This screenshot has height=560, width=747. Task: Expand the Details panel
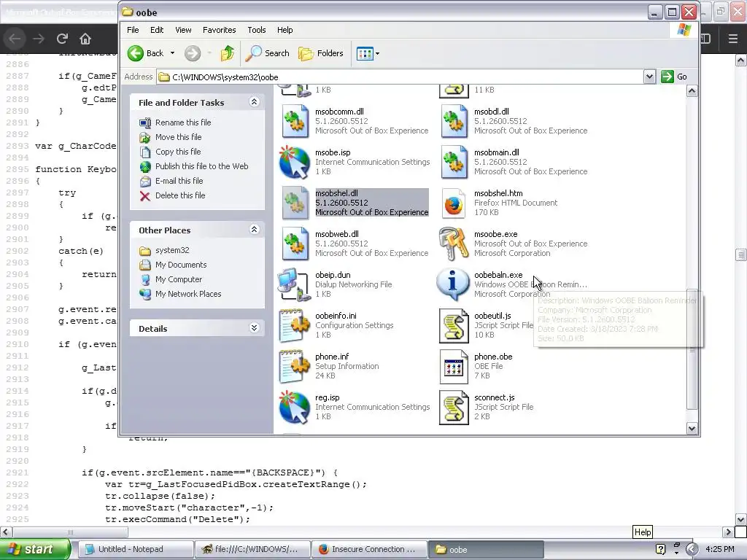pyautogui.click(x=254, y=327)
